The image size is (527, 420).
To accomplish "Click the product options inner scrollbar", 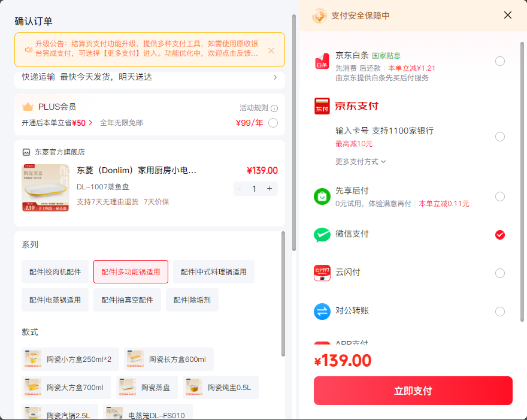I will click(x=283, y=294).
